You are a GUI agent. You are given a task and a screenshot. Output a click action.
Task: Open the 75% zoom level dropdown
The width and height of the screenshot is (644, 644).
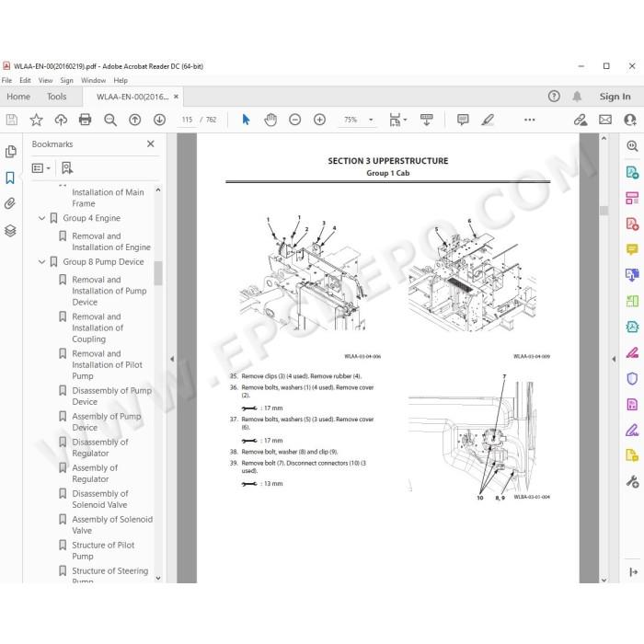[371, 120]
